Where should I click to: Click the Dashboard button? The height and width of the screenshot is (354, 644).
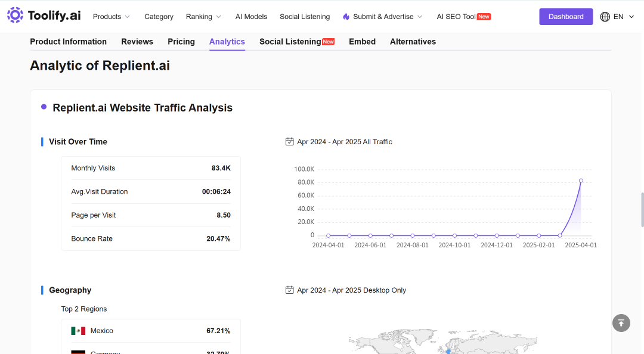click(566, 17)
